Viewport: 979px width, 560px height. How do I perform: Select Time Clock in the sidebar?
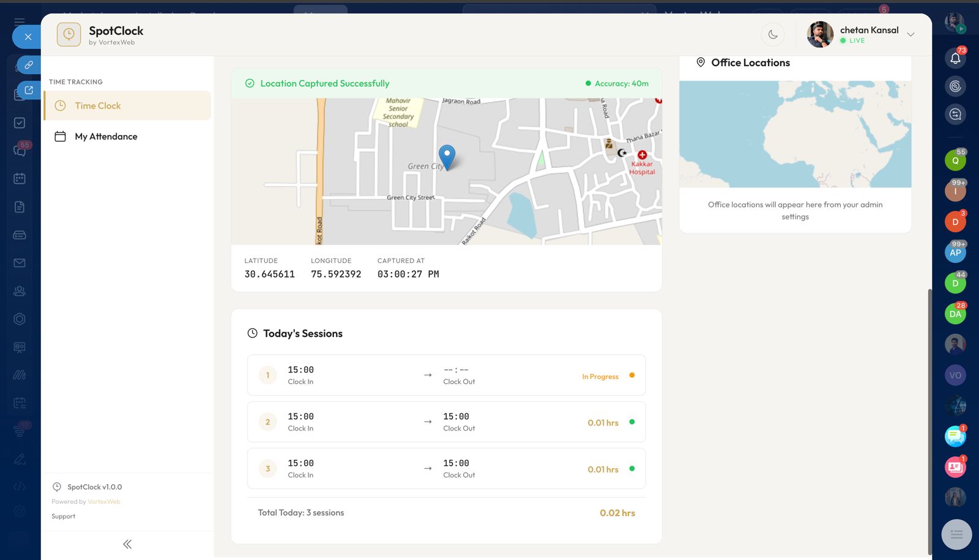(127, 106)
